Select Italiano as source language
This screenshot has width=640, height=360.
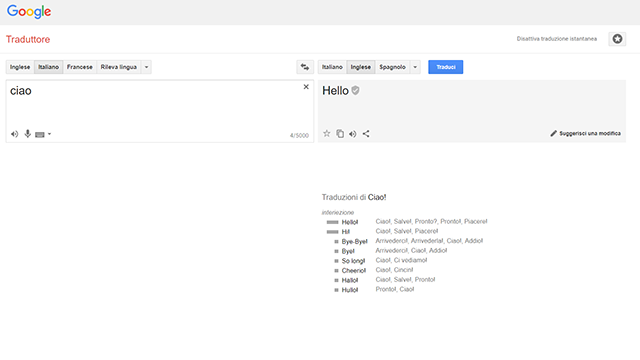pos(49,67)
